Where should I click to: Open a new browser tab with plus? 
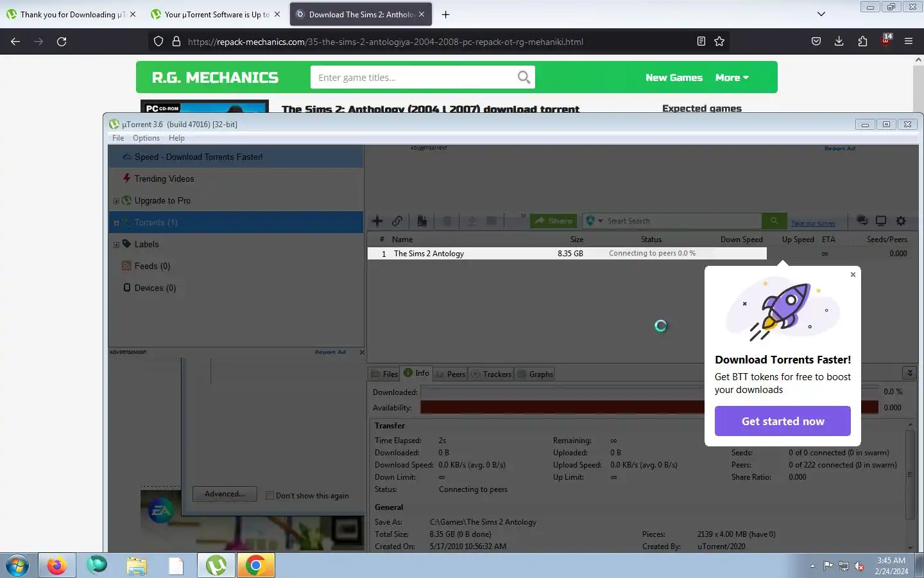[445, 14]
